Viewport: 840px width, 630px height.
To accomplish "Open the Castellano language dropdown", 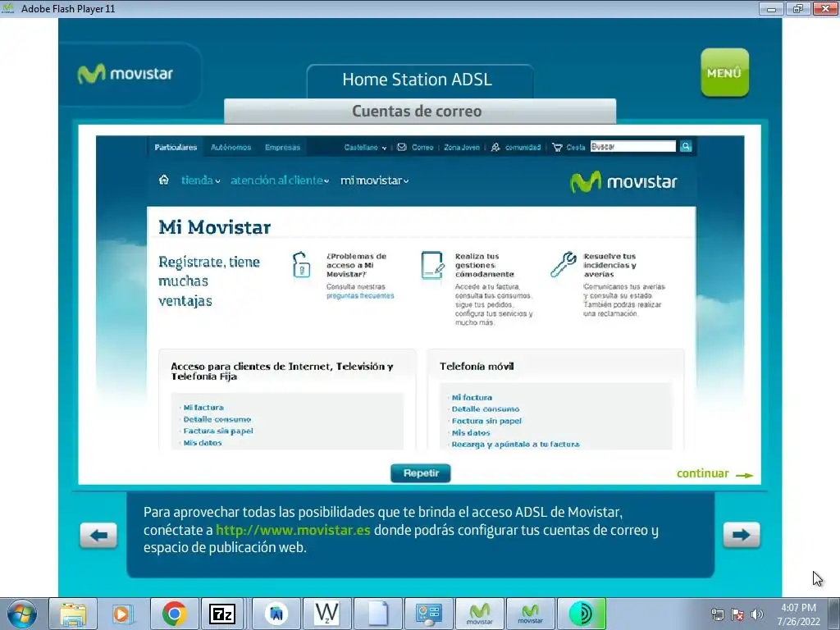I will pos(365,148).
